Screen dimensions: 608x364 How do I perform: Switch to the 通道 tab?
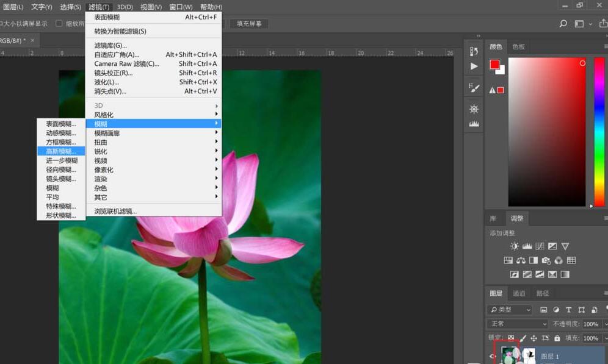click(x=519, y=293)
